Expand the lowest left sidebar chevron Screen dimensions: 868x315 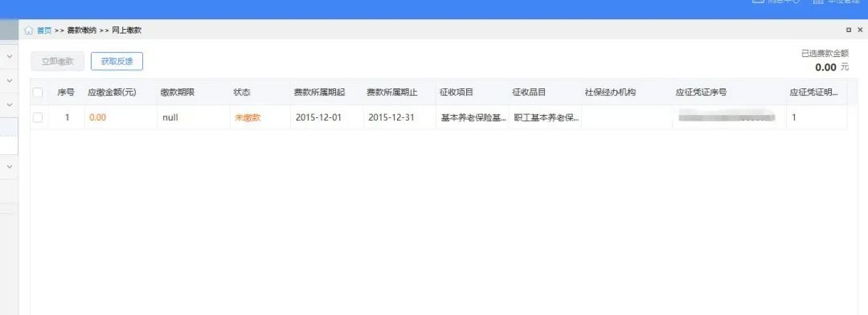point(10,166)
